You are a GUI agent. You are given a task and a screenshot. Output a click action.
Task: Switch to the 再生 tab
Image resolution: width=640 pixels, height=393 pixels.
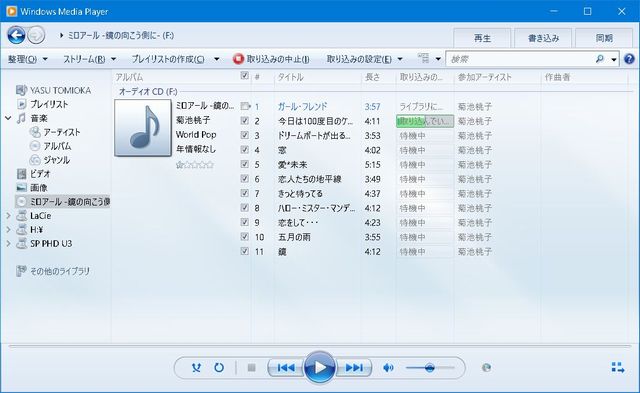click(482, 38)
